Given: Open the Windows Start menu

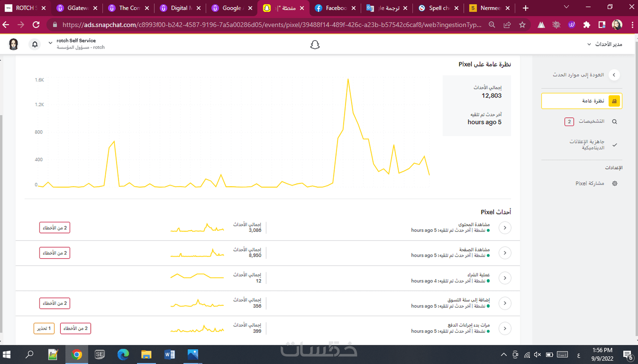Looking at the screenshot, I should click(x=6, y=355).
